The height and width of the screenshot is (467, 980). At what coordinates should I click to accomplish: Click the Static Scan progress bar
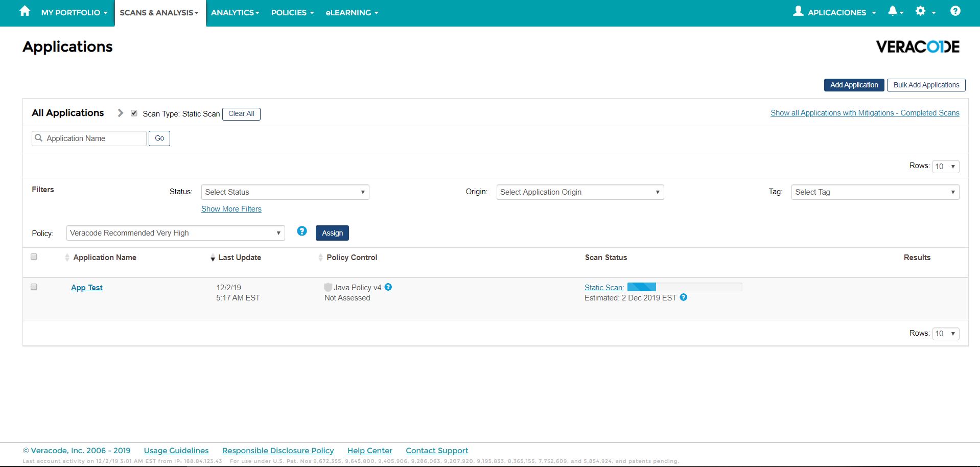685,287
